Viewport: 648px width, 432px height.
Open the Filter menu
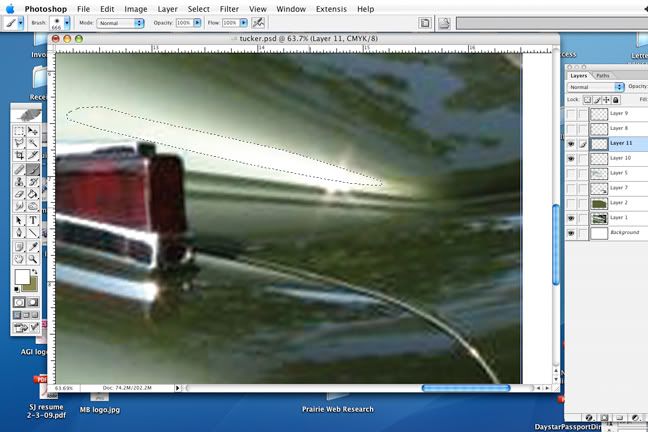(229, 9)
